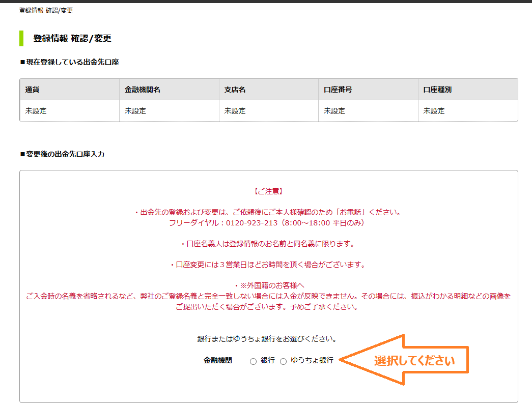Screen dimensions: 532x405
Task: Click the 口座変更には３営業日 notice line
Action: [x=268, y=265]
